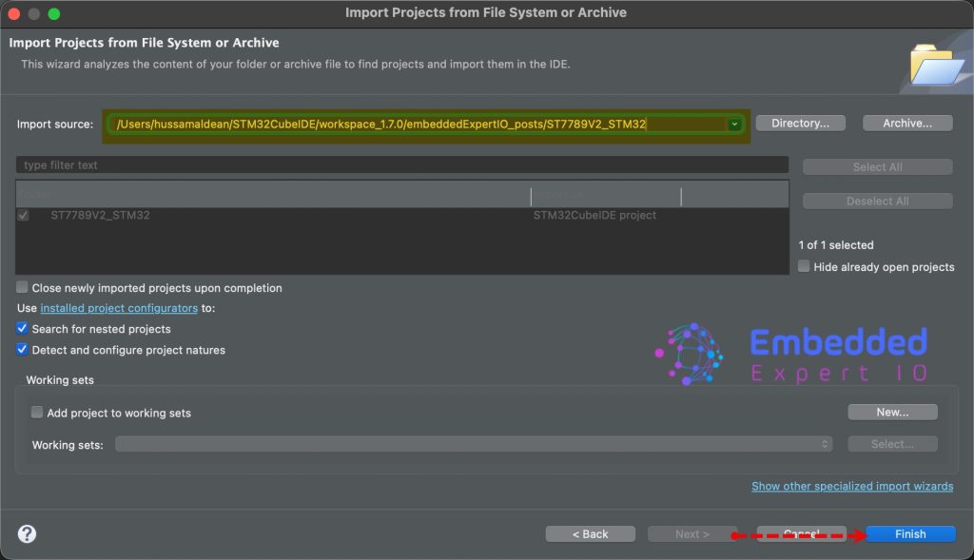Image resolution: width=974 pixels, height=560 pixels.
Task: Enable Close newly imported projects upon completion
Action: coord(23,287)
